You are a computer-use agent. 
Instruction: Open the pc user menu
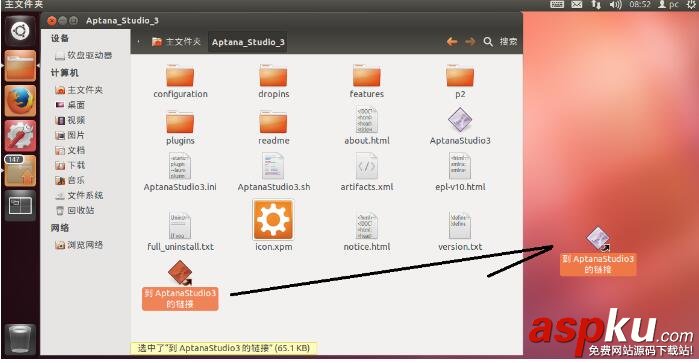click(x=669, y=4)
